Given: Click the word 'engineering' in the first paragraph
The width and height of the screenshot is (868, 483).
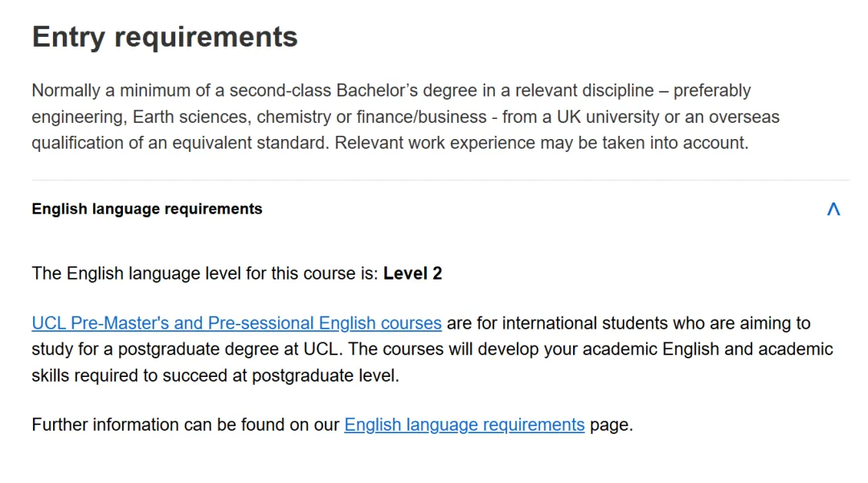Looking at the screenshot, I should point(78,117).
